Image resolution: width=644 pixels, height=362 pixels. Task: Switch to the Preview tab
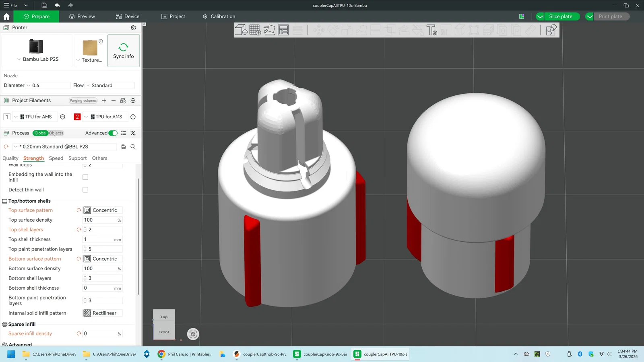(x=82, y=16)
